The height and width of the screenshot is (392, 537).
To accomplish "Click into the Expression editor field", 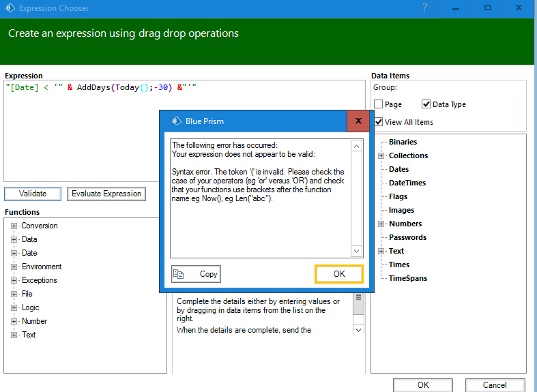I will pos(184,131).
